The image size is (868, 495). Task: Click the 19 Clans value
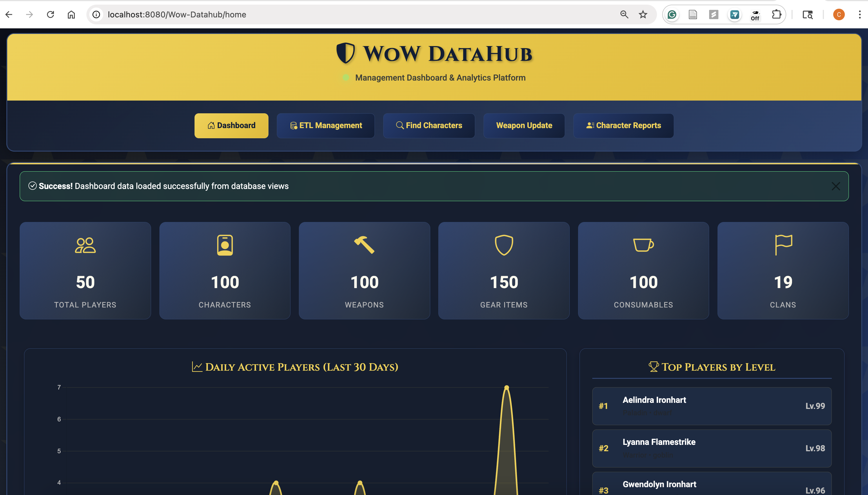(783, 282)
